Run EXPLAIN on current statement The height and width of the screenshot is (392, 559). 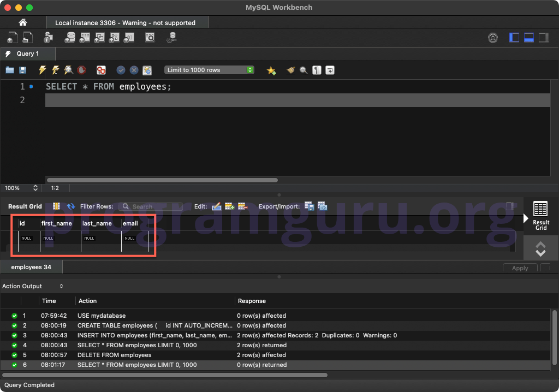[x=68, y=70]
